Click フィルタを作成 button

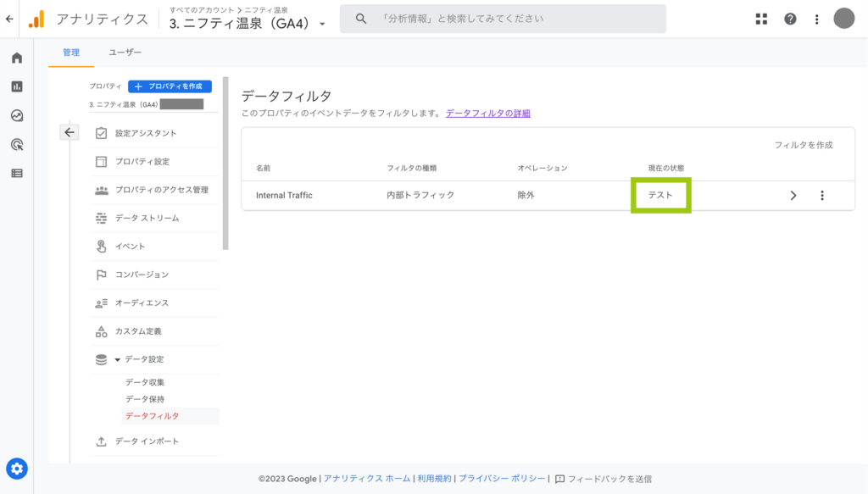(804, 145)
